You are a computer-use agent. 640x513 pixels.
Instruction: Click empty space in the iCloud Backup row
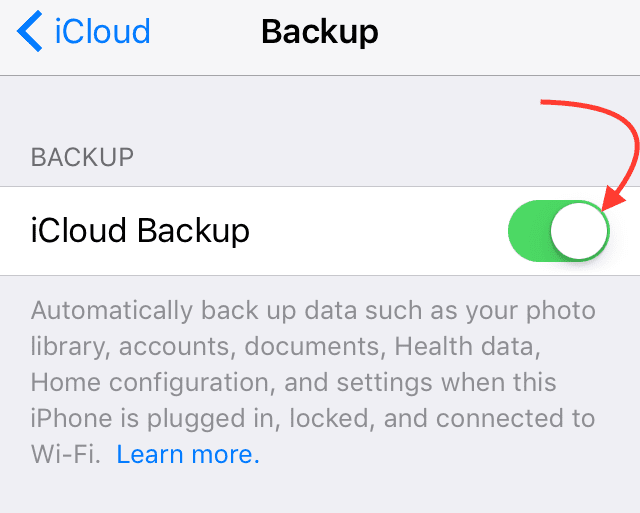[x=376, y=231]
